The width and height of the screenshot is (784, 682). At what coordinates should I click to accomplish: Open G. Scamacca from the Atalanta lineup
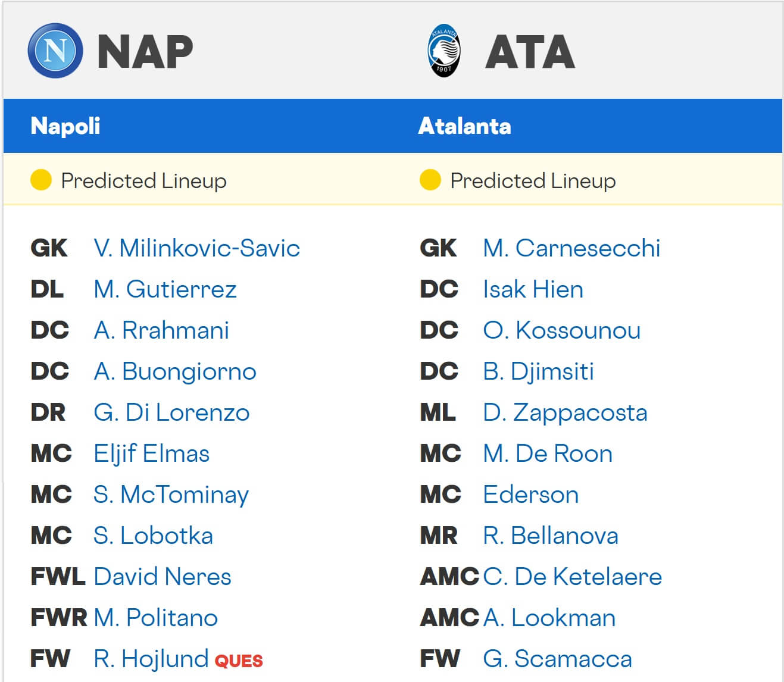click(x=557, y=659)
